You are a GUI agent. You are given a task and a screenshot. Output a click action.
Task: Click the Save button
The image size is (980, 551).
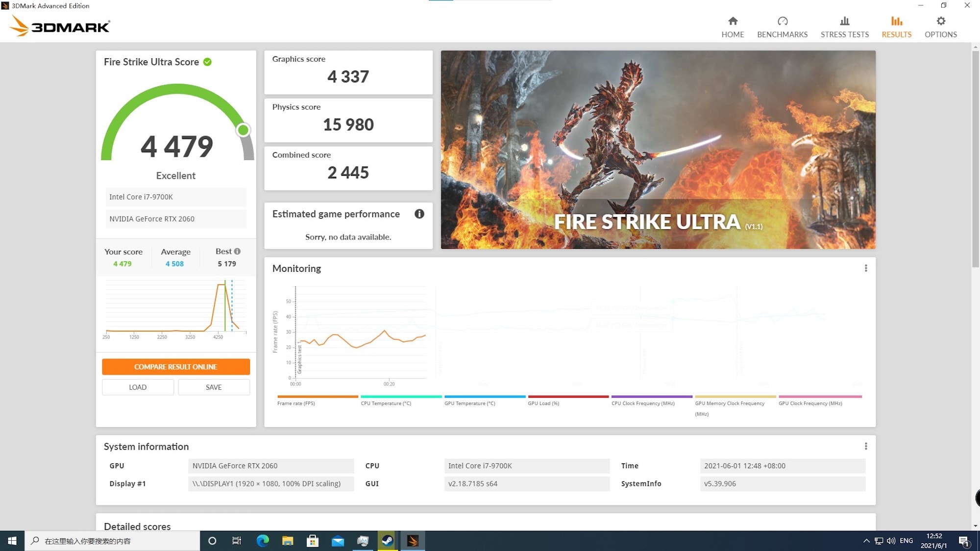214,387
